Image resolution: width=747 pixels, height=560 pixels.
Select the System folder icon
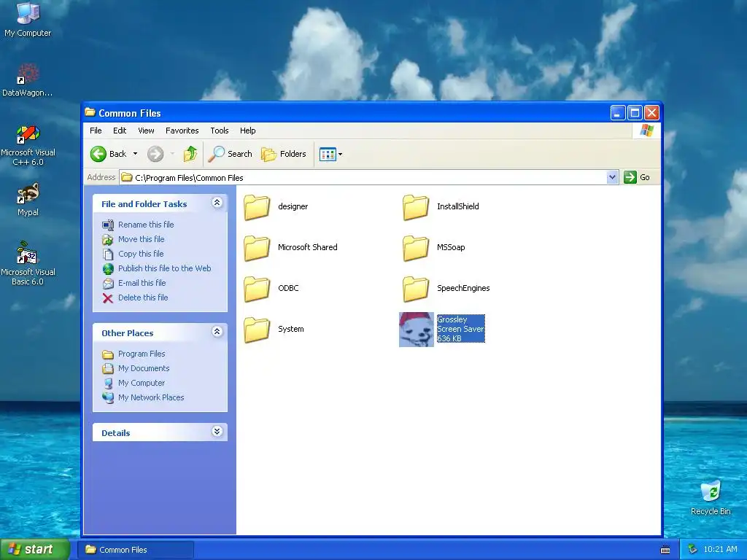(257, 330)
